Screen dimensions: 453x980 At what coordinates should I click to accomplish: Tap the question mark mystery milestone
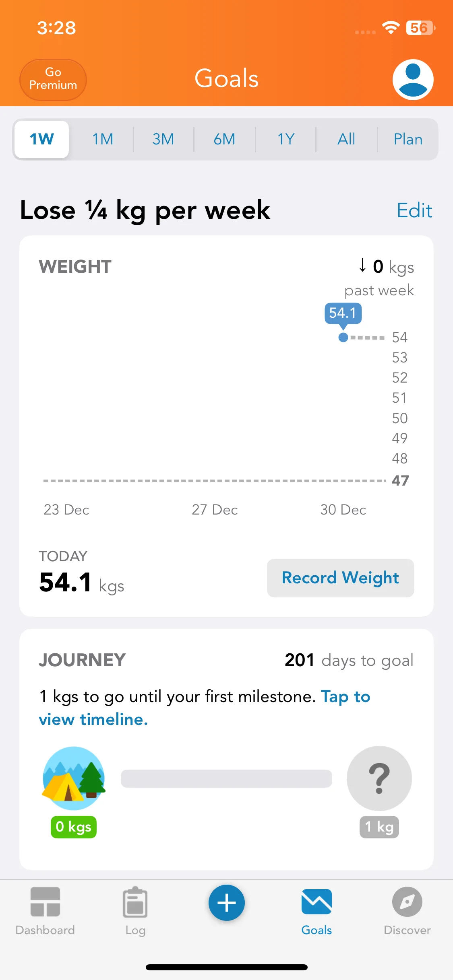pos(379,778)
